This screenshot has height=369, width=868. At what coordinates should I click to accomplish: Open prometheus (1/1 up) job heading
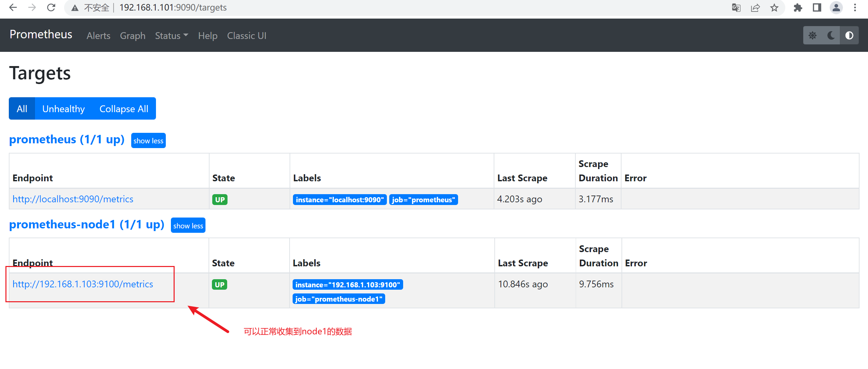click(x=67, y=140)
